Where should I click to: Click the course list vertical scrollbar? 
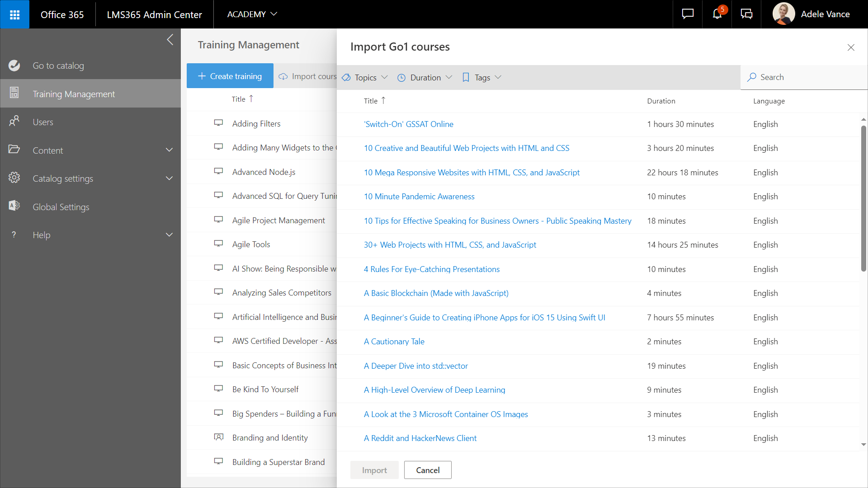[863, 199]
